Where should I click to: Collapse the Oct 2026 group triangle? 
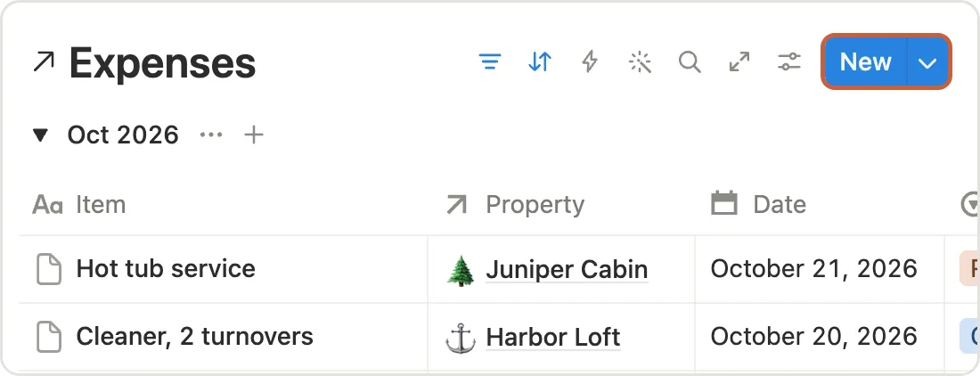coord(41,135)
